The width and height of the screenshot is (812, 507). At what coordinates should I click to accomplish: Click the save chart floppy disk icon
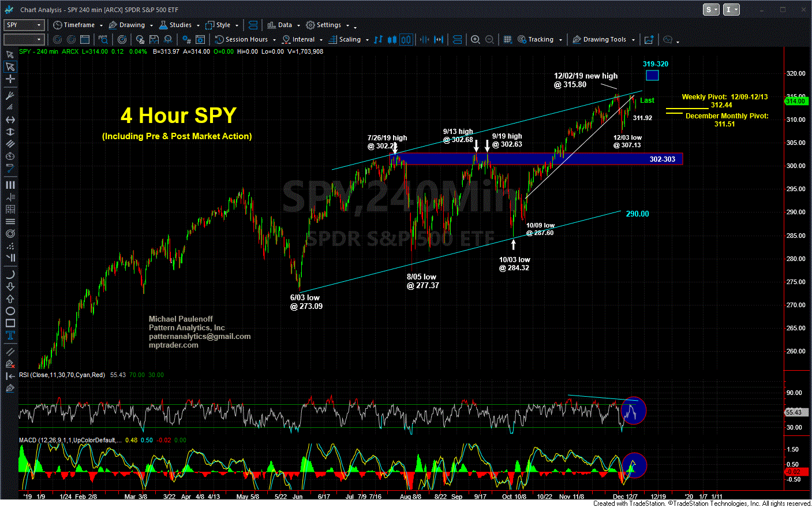pyautogui.click(x=154, y=39)
